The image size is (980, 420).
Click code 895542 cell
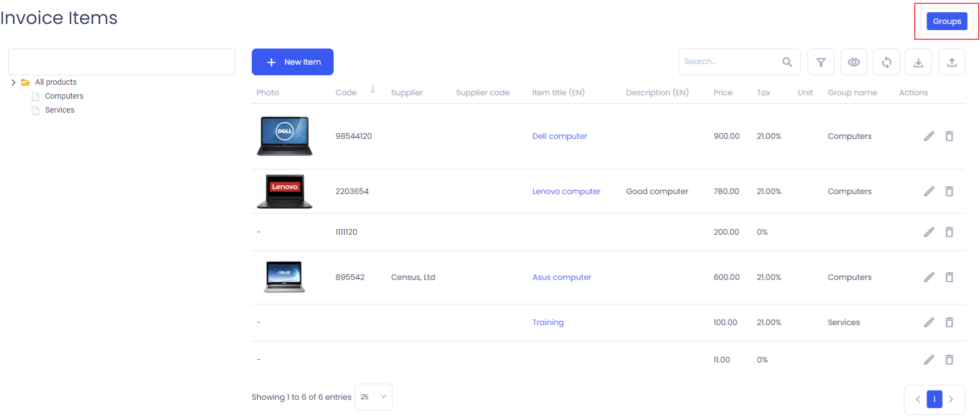pos(350,277)
